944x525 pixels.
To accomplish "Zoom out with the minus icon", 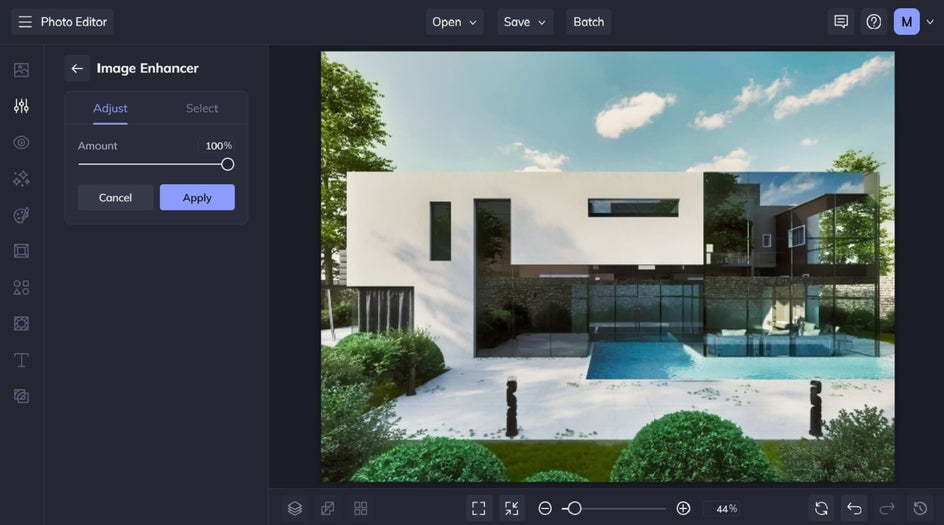I will tap(545, 509).
